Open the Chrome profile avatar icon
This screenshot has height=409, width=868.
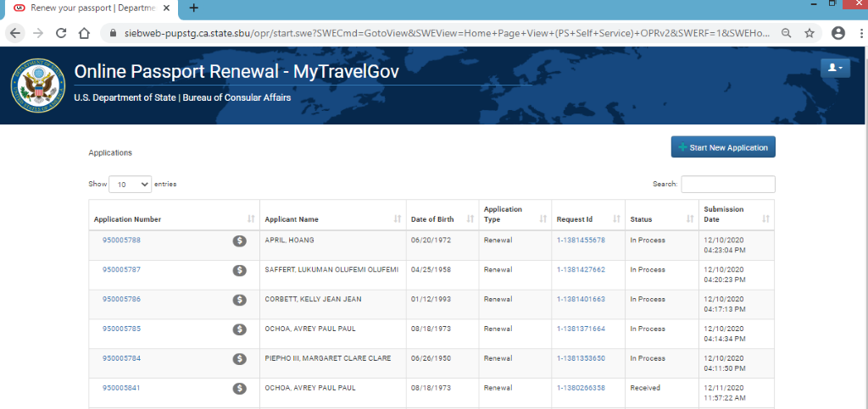tap(838, 33)
